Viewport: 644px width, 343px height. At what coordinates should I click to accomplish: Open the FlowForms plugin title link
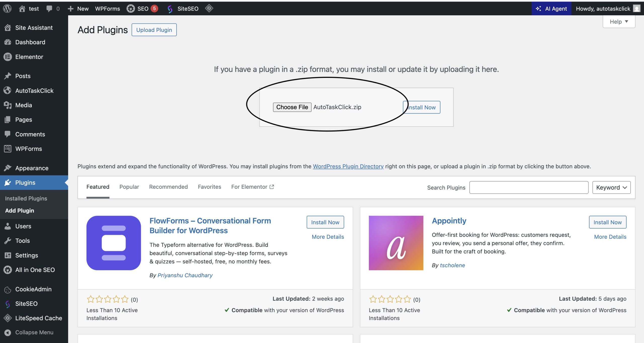coord(210,226)
